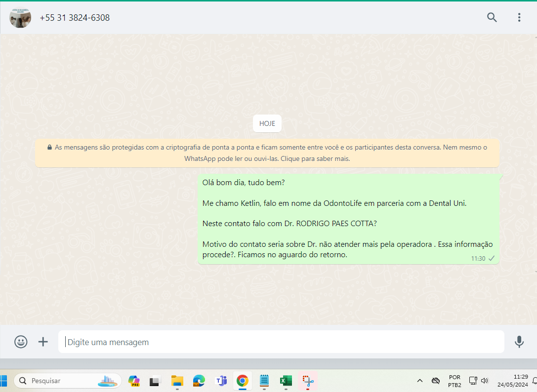537x392 pixels.
Task: Open the contact profile picture
Action: [x=20, y=18]
